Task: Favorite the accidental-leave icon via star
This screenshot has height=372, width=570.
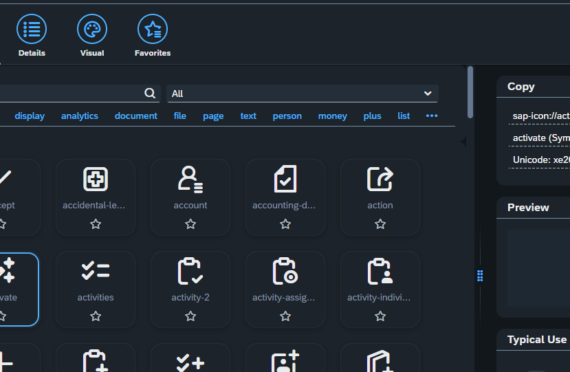Action: pos(96,224)
